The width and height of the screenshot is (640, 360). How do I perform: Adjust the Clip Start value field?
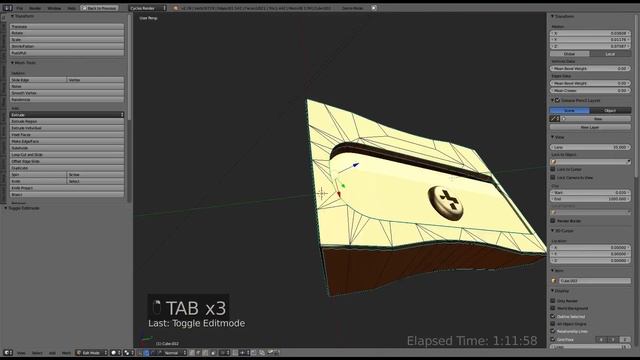pyautogui.click(x=590, y=192)
